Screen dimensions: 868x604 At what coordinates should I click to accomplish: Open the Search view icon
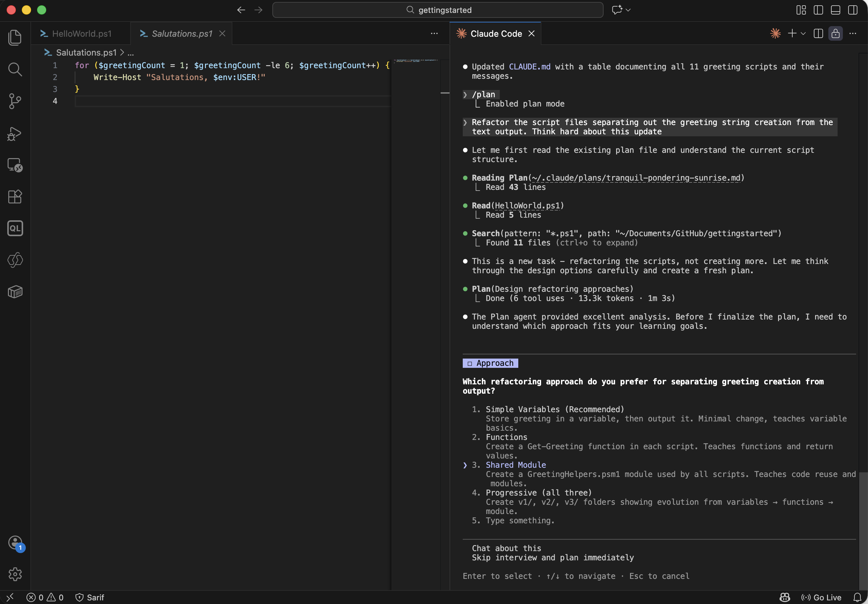[15, 69]
